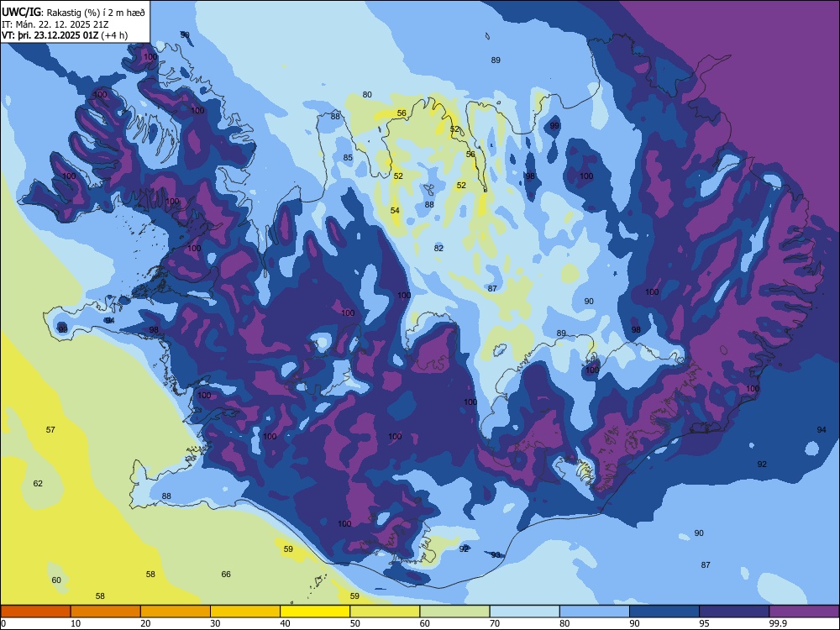Click the '66' humidity value on the map
Screen dimensions: 840x630
pos(226,575)
